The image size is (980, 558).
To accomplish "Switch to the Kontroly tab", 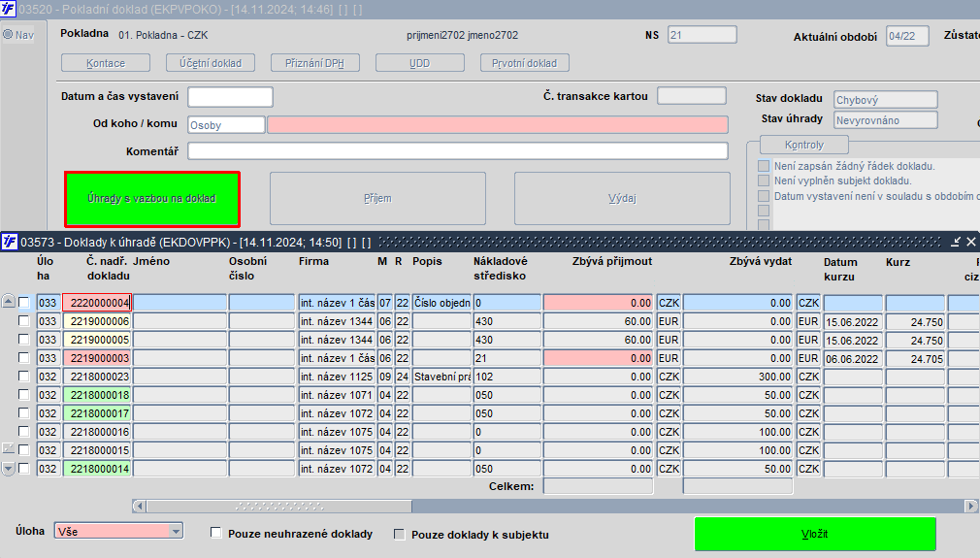I will coord(804,145).
